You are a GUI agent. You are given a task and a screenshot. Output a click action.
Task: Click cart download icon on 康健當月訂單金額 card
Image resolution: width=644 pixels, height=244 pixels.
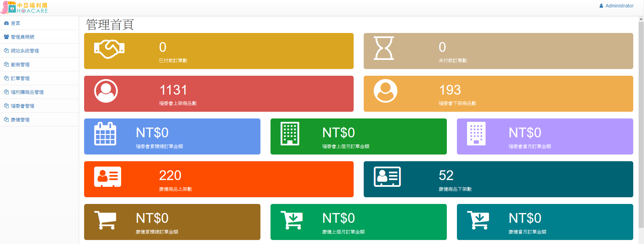click(x=478, y=220)
